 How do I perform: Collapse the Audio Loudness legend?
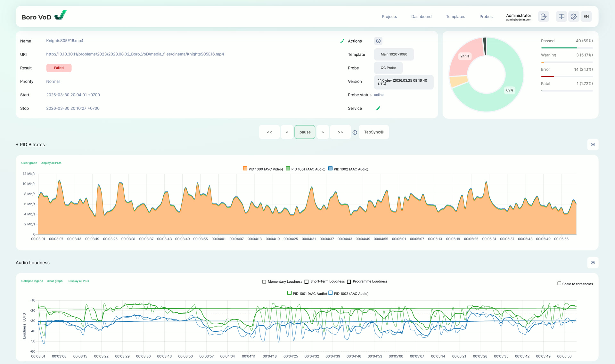(32, 281)
